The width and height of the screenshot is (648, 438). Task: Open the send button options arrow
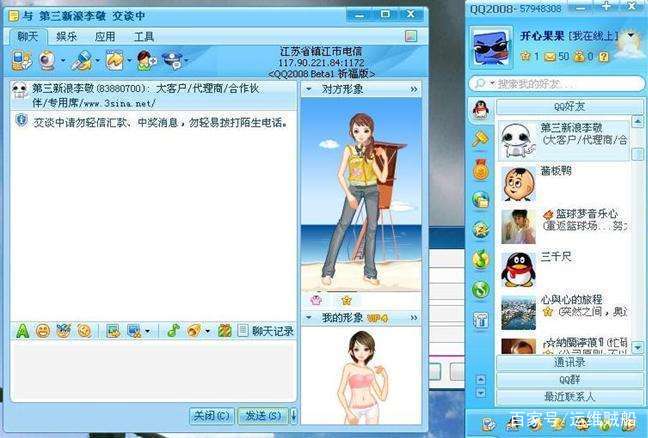[x=293, y=415]
